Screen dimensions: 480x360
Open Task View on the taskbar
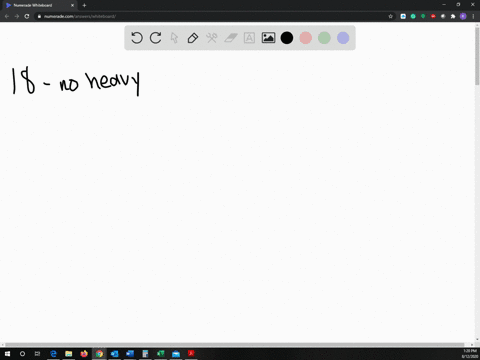pos(37,354)
